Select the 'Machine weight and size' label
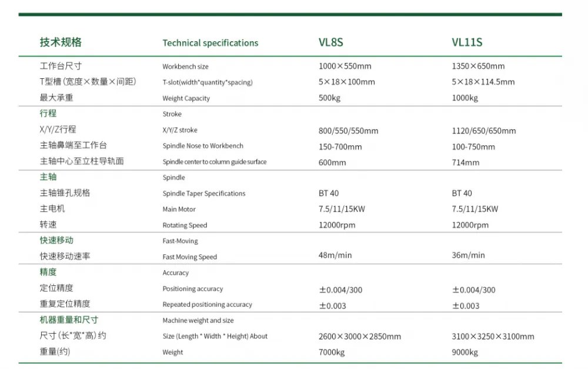The image size is (588, 369). coord(198,321)
